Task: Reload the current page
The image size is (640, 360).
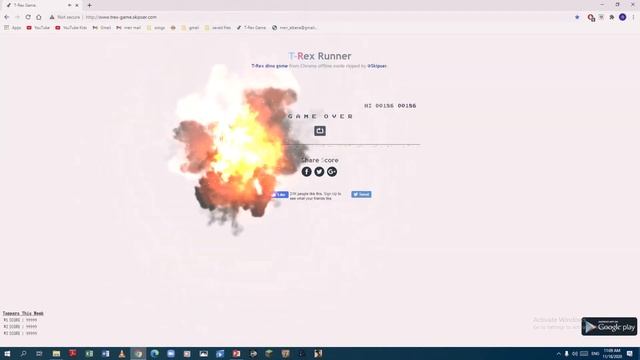Action: coord(28,17)
